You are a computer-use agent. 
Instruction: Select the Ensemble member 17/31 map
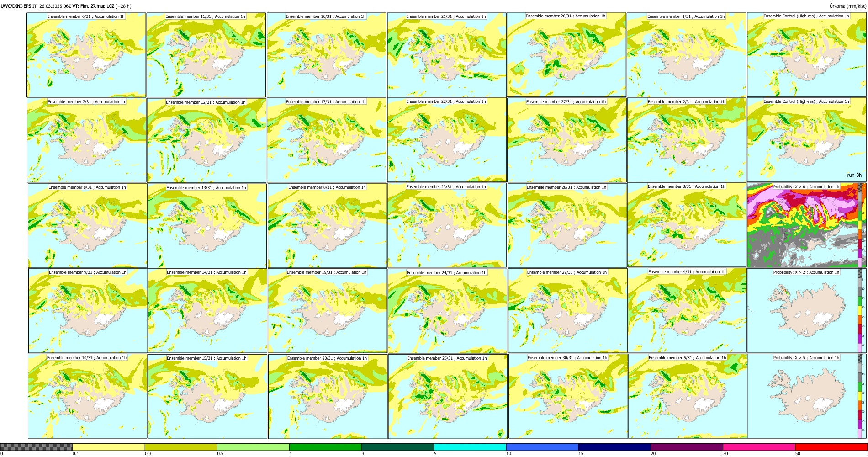(326, 140)
